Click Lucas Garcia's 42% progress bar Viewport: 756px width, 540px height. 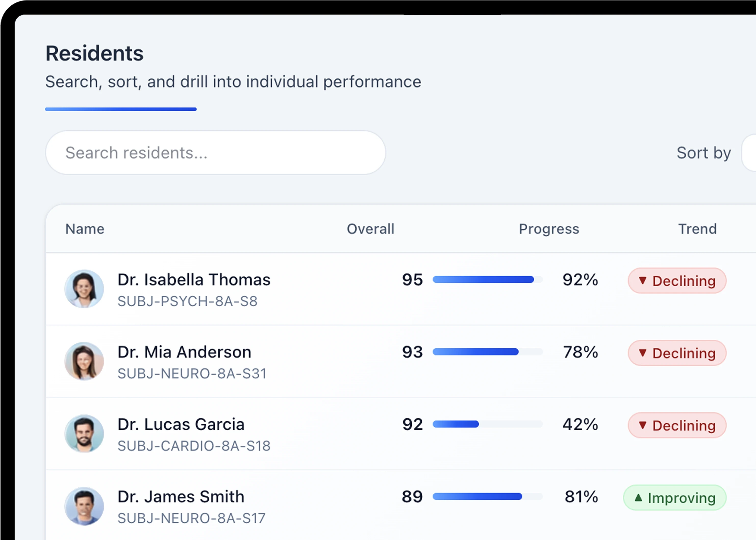[487, 424]
